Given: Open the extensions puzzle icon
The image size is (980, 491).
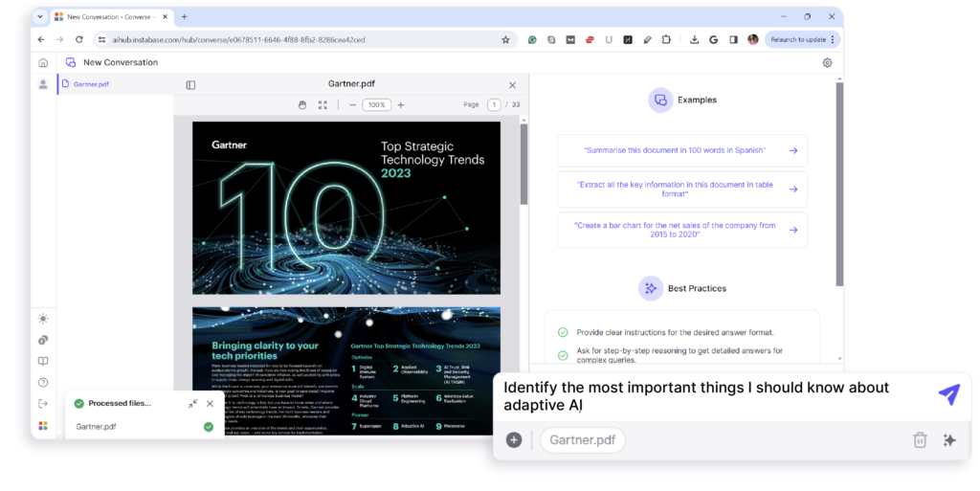Looking at the screenshot, I should [666, 39].
